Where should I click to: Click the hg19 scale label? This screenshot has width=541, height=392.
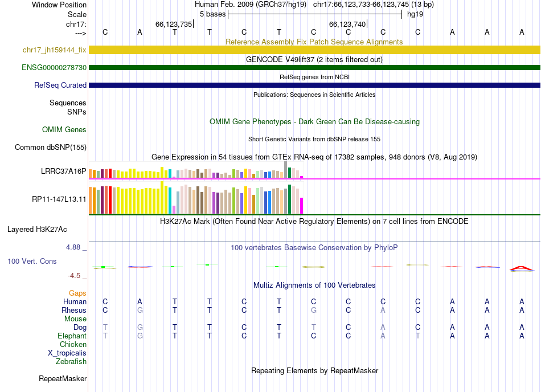click(x=415, y=14)
